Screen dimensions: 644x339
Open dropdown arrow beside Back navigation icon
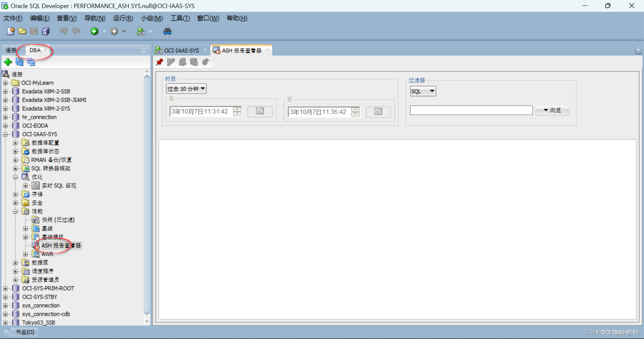[x=104, y=31]
